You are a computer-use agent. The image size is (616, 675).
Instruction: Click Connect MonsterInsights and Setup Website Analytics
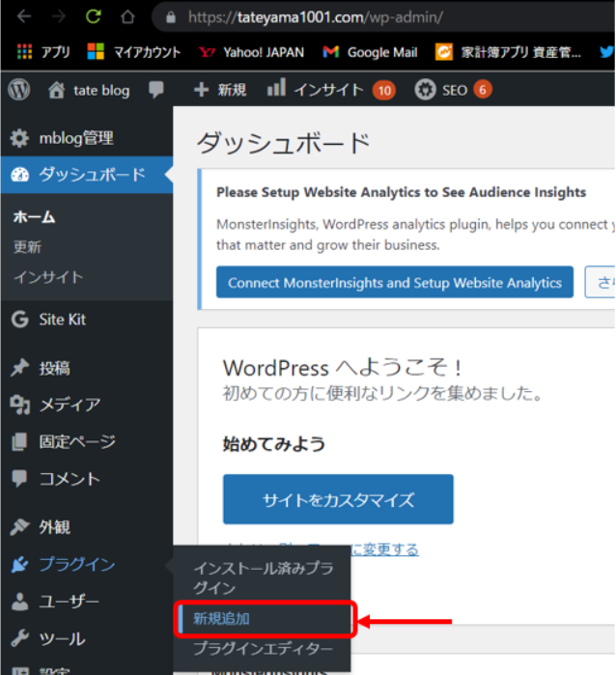click(x=394, y=283)
